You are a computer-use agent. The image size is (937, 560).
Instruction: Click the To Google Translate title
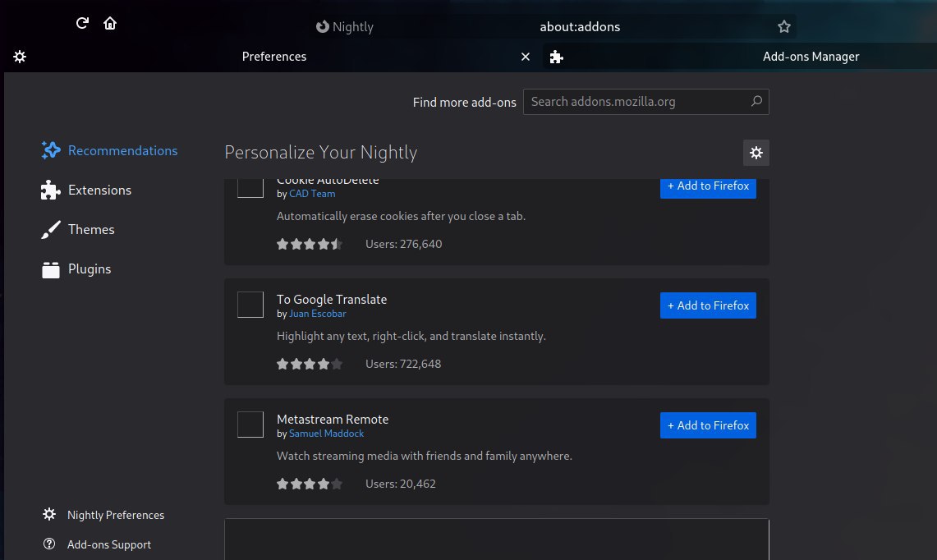click(x=332, y=300)
